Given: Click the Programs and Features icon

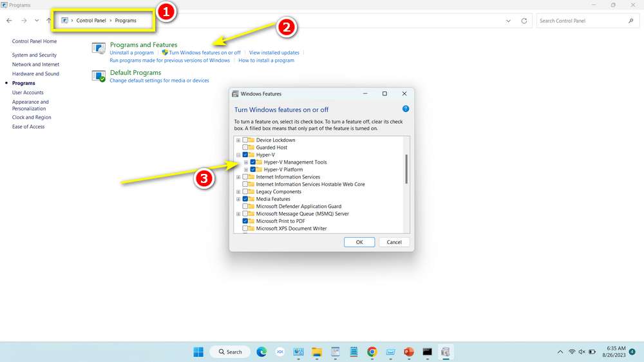Looking at the screenshot, I should [99, 48].
